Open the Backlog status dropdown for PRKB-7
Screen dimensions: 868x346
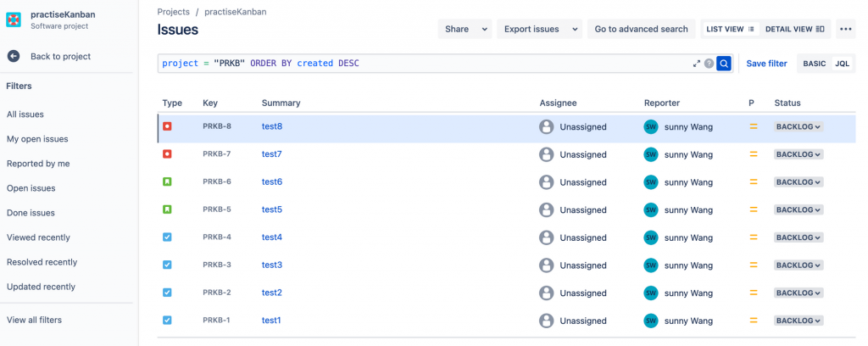pyautogui.click(x=798, y=154)
